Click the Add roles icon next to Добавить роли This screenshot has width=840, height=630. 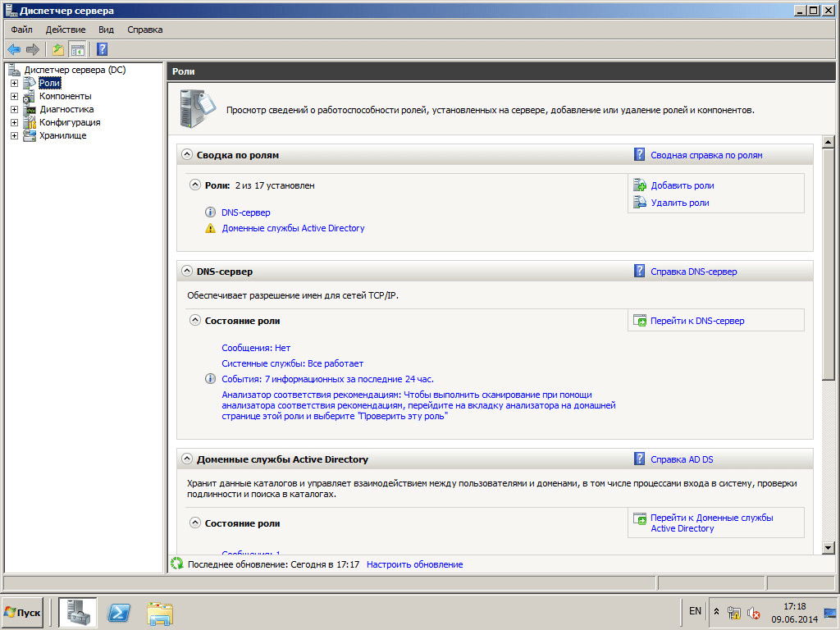[640, 185]
